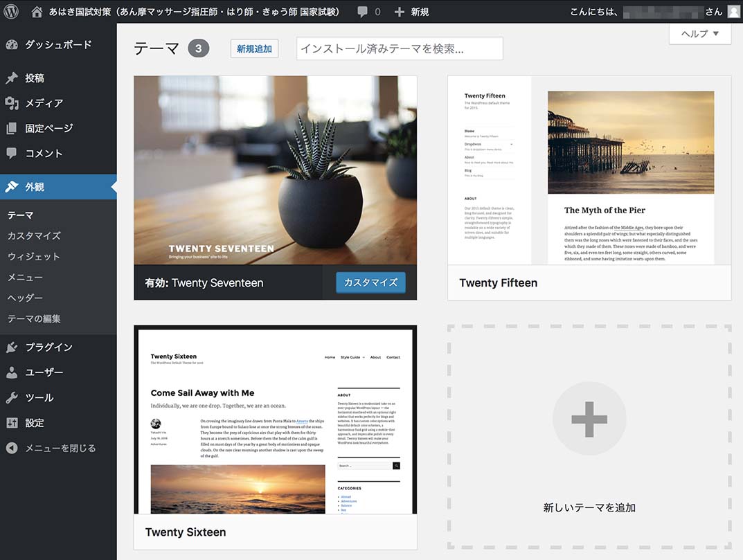The image size is (743, 560).
Task: Click the comments bubble icon in admin bar
Action: click(363, 12)
